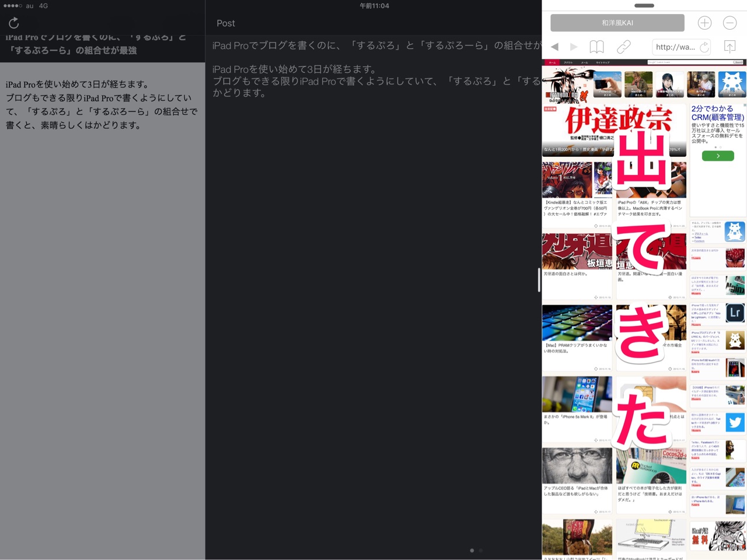Tap the 午前11:04 clock in status bar
The image size is (747, 560).
pyautogui.click(x=374, y=6)
